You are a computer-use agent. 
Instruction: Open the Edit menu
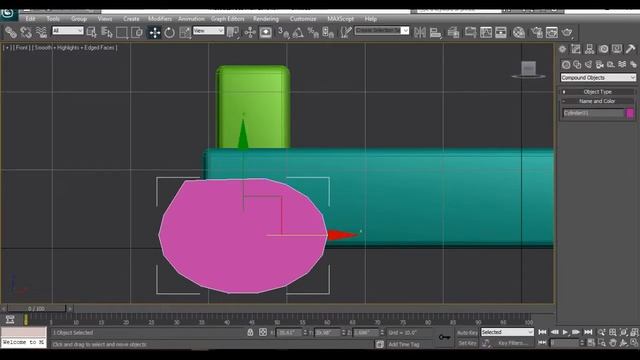[30, 19]
